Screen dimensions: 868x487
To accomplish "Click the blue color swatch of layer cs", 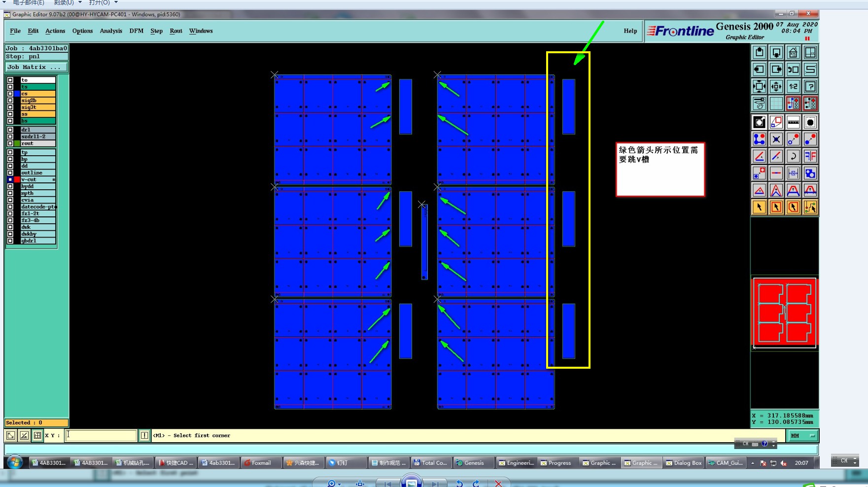I will click(x=17, y=94).
